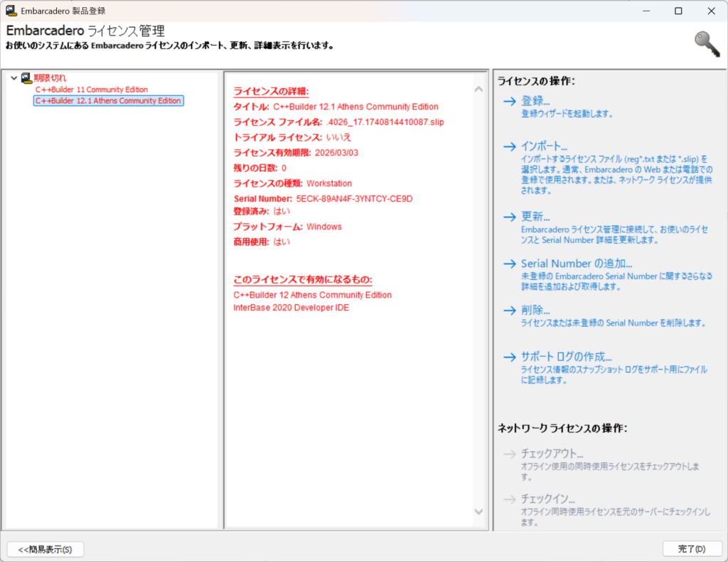Screen dimensions: 728x562
Task: Click the arrow icon beside 削除
Action: click(x=508, y=310)
